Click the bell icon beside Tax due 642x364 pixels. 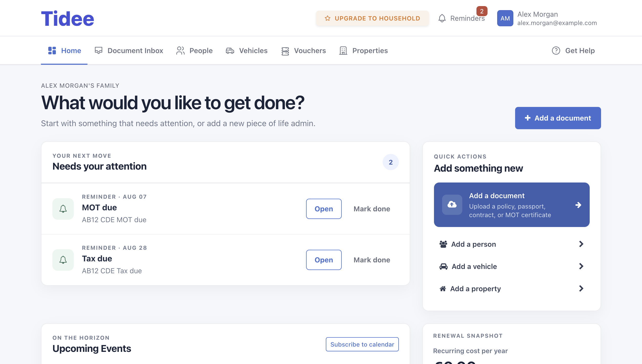tap(63, 260)
